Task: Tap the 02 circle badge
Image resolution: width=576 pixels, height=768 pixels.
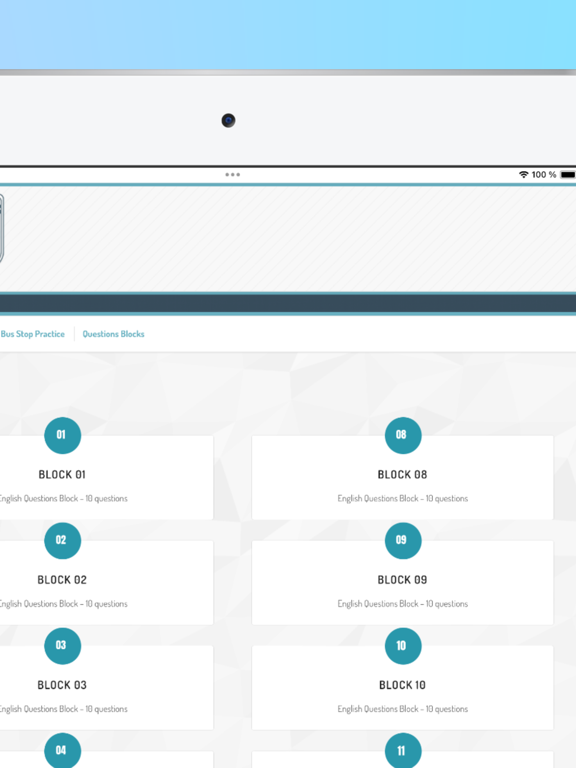Action: click(x=62, y=541)
